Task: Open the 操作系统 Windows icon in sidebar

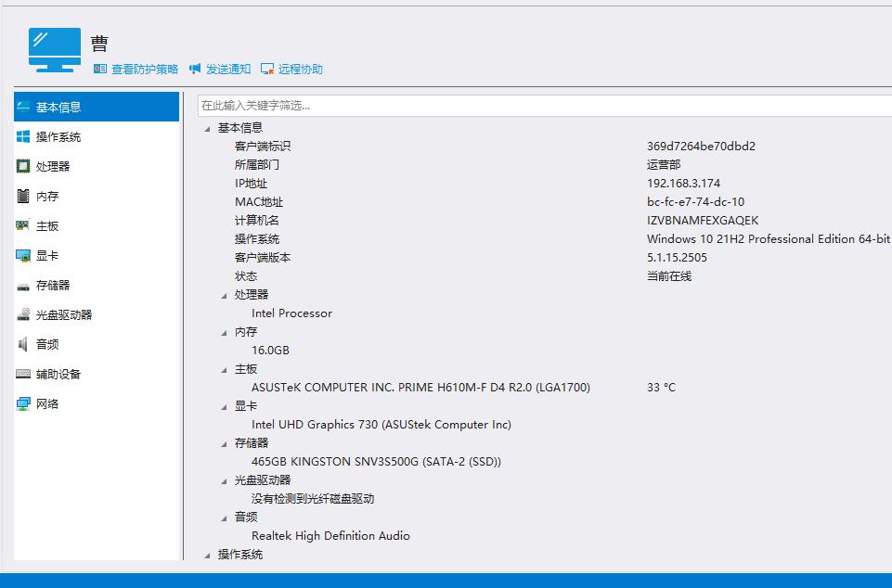Action: click(x=23, y=136)
